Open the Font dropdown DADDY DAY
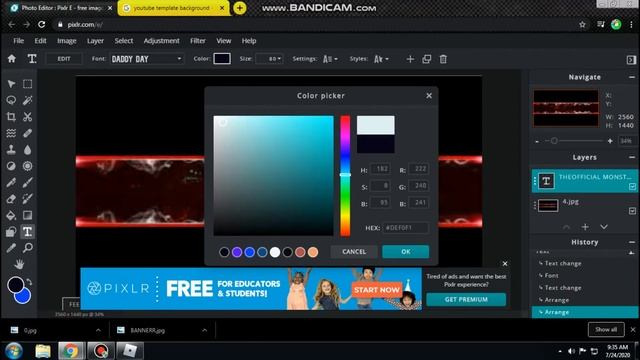Viewport: 640px width, 360px height. point(147,59)
